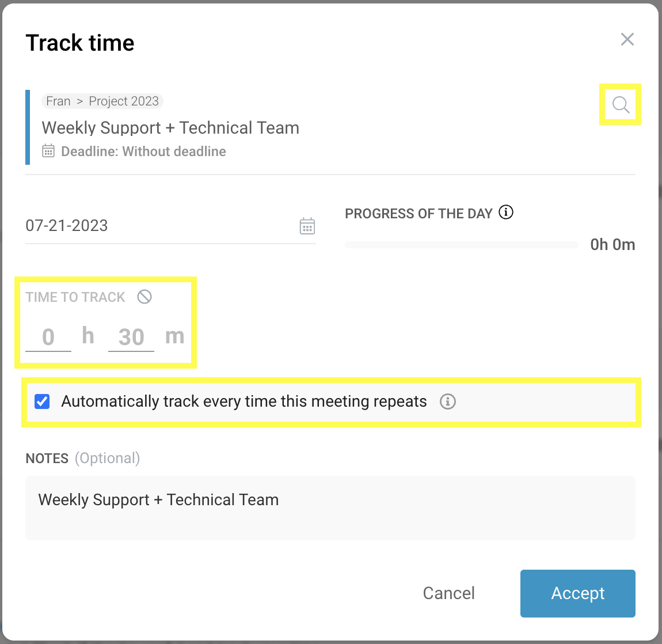The height and width of the screenshot is (644, 662).
Task: Click the Deadline: Without deadline text
Action: 143,151
